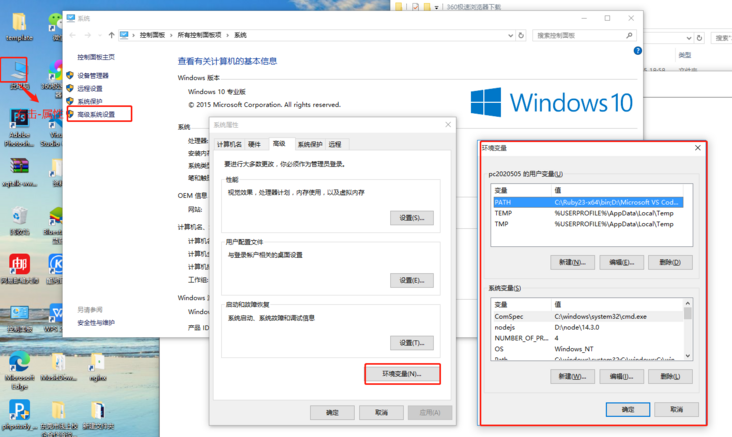Expand the address bar history dropdown
This screenshot has height=437, width=732.
point(510,35)
